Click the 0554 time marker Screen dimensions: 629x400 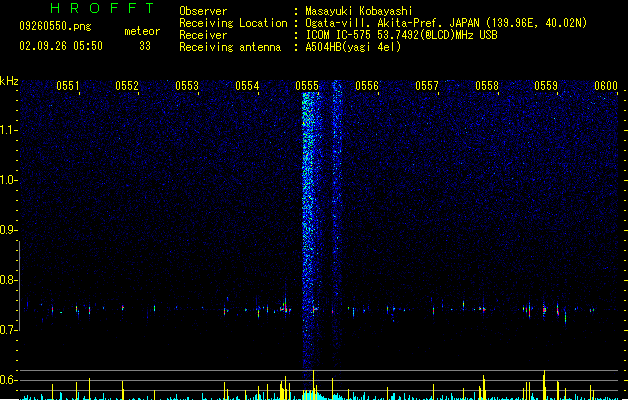pyautogui.click(x=247, y=86)
